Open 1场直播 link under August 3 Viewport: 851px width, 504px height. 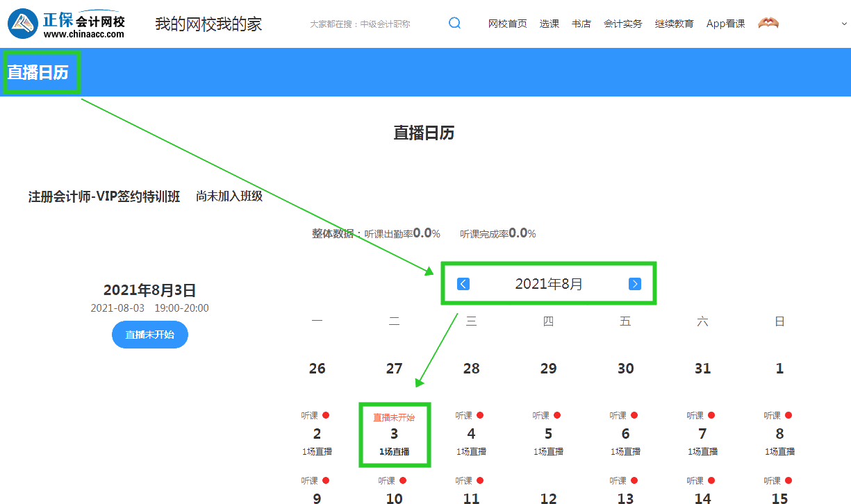pos(394,451)
